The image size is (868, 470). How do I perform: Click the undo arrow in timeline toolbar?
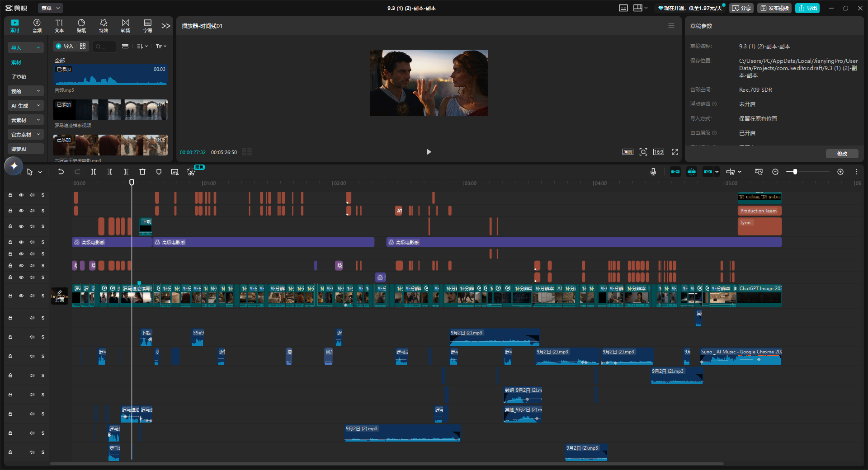point(61,172)
